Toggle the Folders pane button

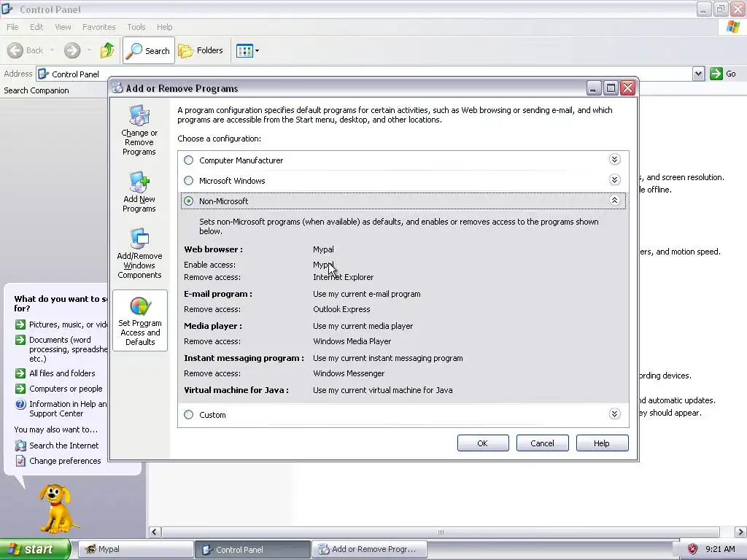coord(201,50)
